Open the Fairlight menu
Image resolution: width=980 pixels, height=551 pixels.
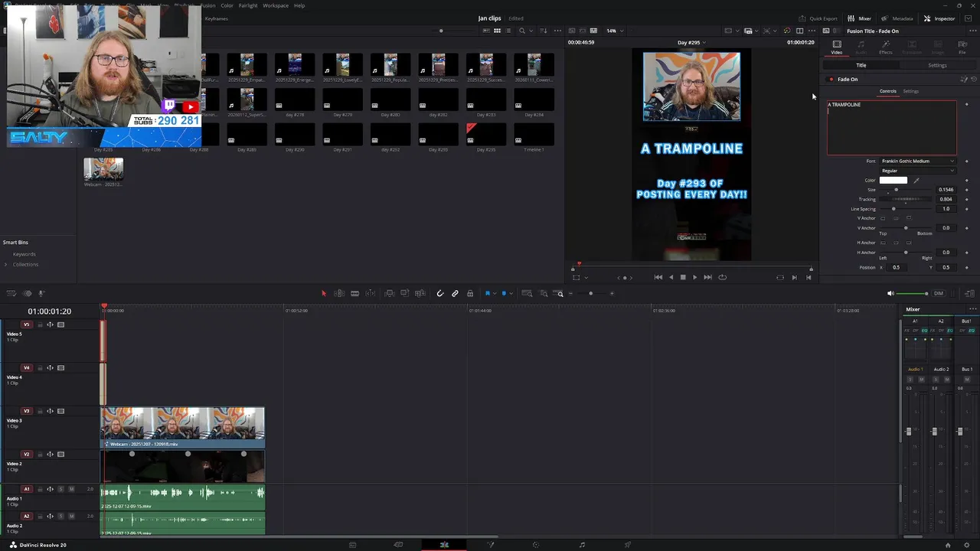click(x=248, y=5)
